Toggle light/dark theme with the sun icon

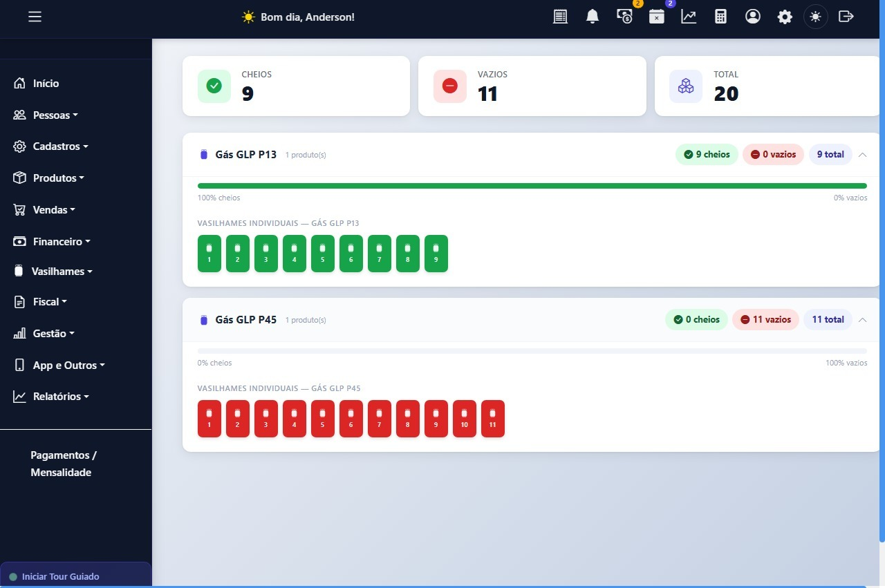pyautogui.click(x=815, y=16)
